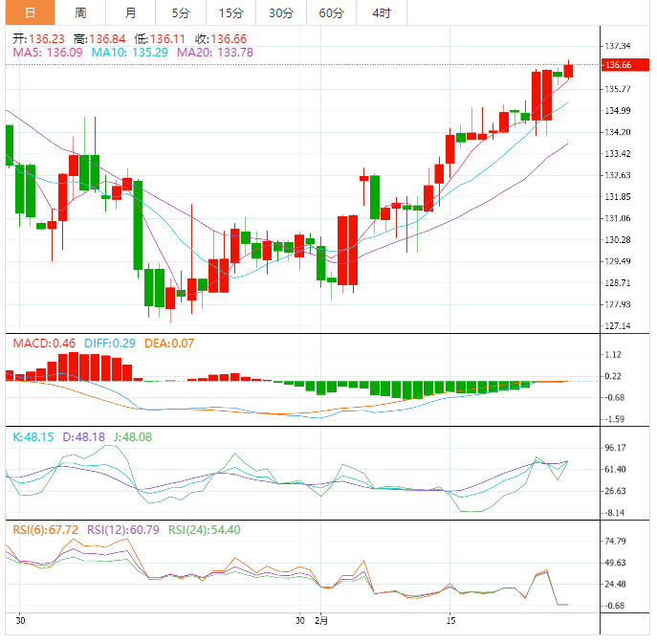The height and width of the screenshot is (644, 657).
Task: Select the 周 weekly chart tab
Action: [x=80, y=12]
